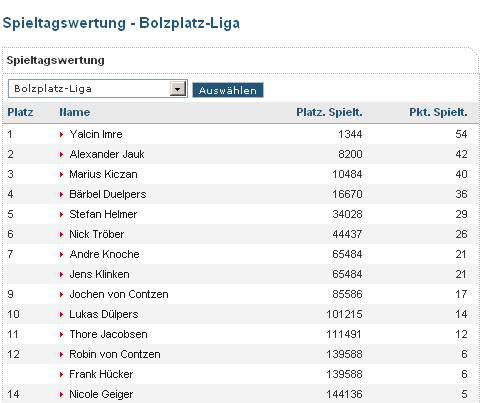The image size is (485, 403).
Task: Click red arrow beside Nicole Geiger
Action: (61, 395)
